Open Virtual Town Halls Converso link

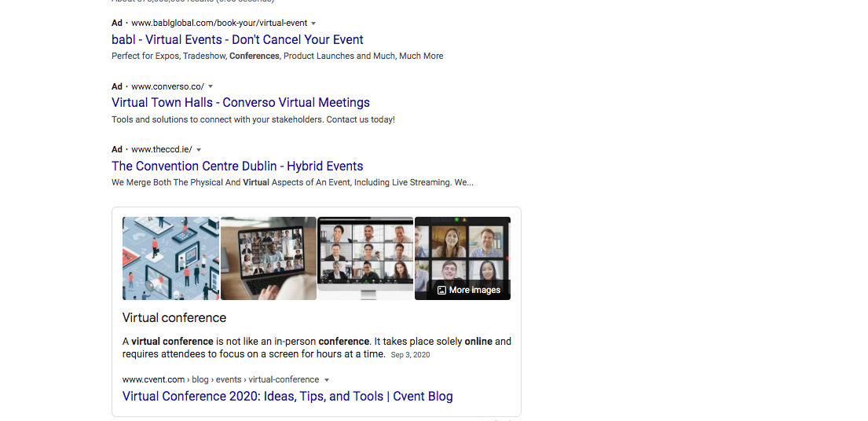click(x=240, y=103)
